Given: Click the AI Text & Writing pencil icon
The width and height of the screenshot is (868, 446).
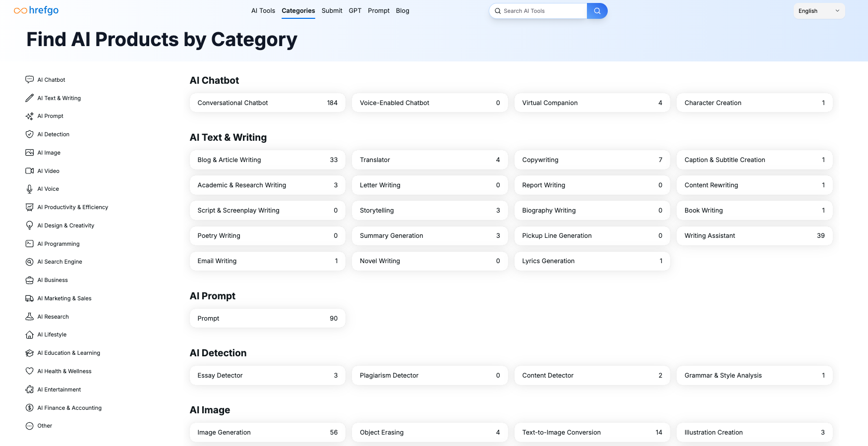Looking at the screenshot, I should pos(30,98).
